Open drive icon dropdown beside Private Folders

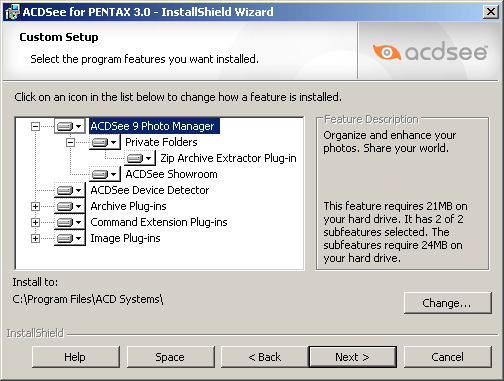click(x=104, y=142)
